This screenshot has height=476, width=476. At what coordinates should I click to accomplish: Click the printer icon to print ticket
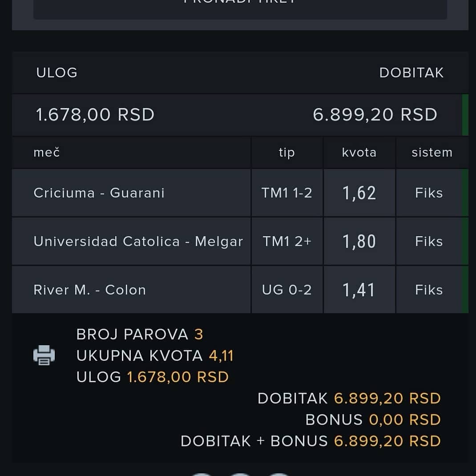[44, 355]
